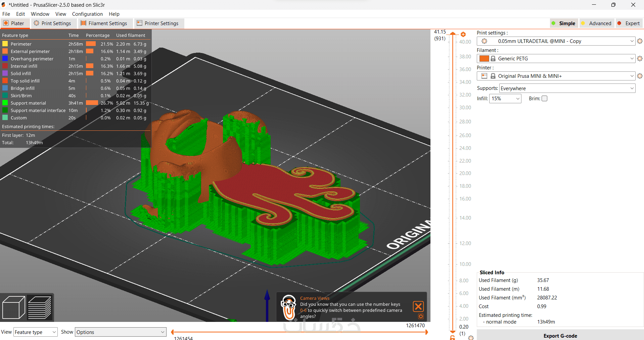Click the Generic PETG filament color swatch

pyautogui.click(x=484, y=59)
